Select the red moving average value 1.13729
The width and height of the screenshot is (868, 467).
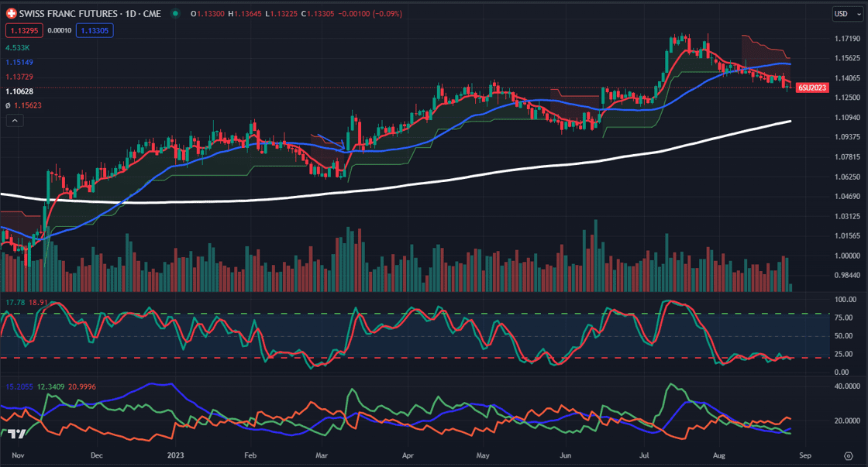(19, 77)
